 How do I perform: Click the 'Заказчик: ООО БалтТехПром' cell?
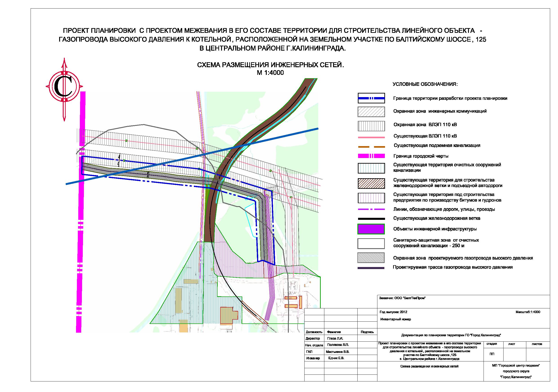402,298
